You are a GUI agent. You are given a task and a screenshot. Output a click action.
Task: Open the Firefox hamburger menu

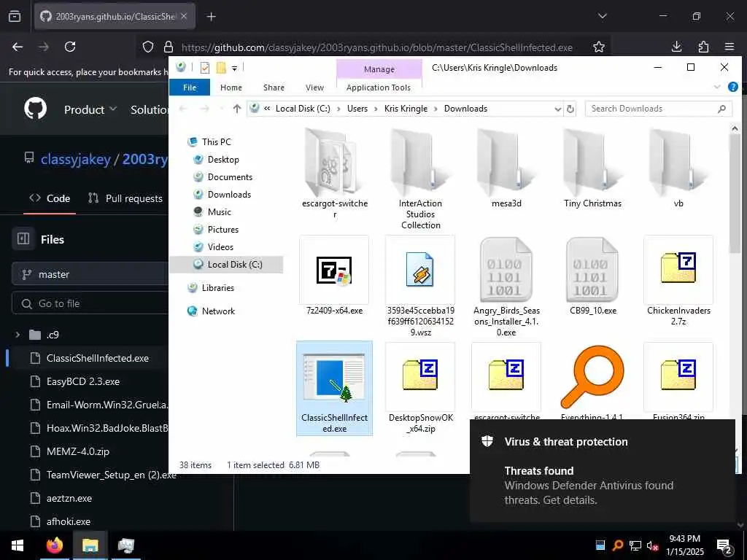[729, 47]
